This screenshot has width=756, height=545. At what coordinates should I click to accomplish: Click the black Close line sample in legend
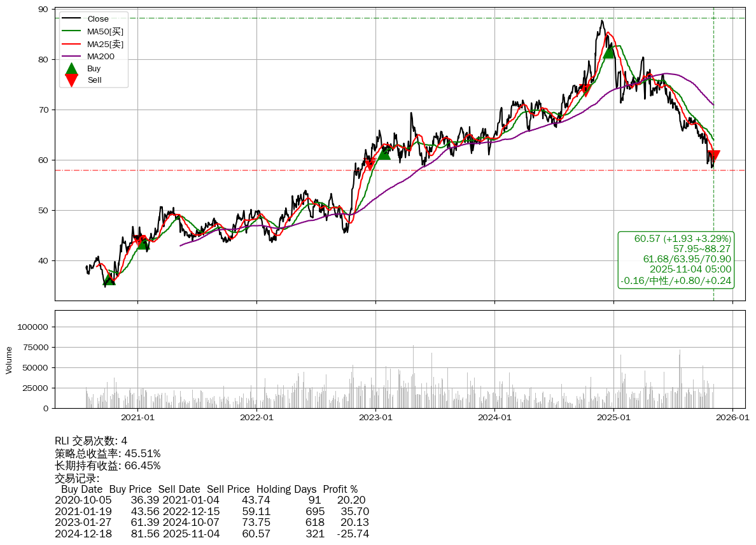pos(72,19)
